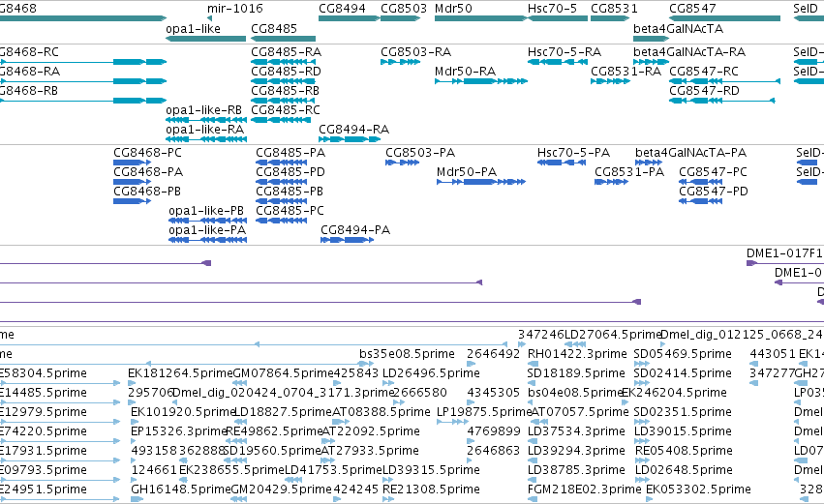Open the Hsc70-5-RA transcript label
The width and height of the screenshot is (824, 504).
point(565,52)
